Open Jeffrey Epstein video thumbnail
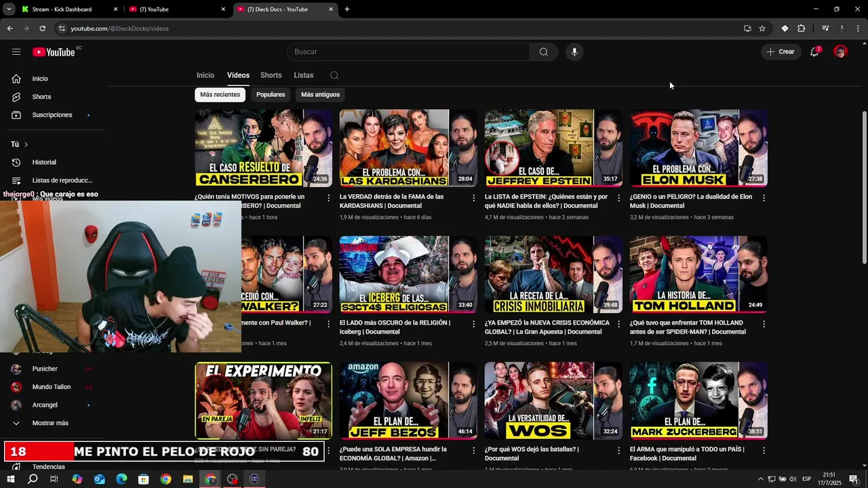Image resolution: width=868 pixels, height=488 pixels. 553,148
